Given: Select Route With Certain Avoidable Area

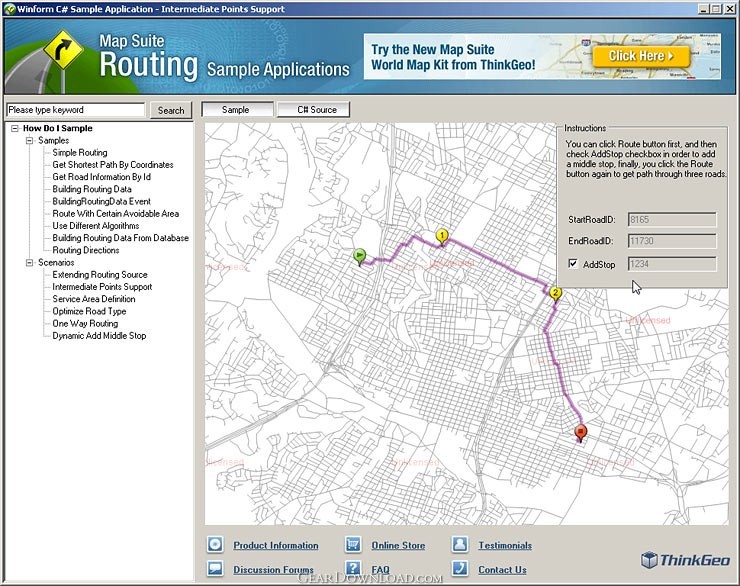Looking at the screenshot, I should tap(116, 214).
